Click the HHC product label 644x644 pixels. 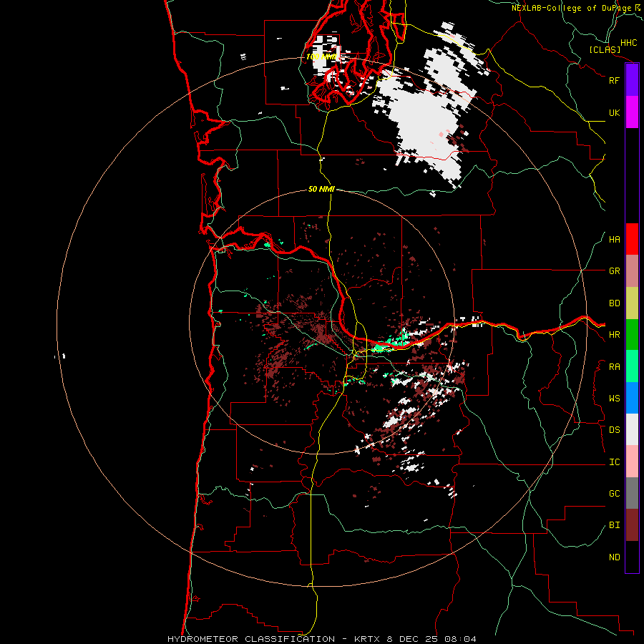tap(628, 43)
